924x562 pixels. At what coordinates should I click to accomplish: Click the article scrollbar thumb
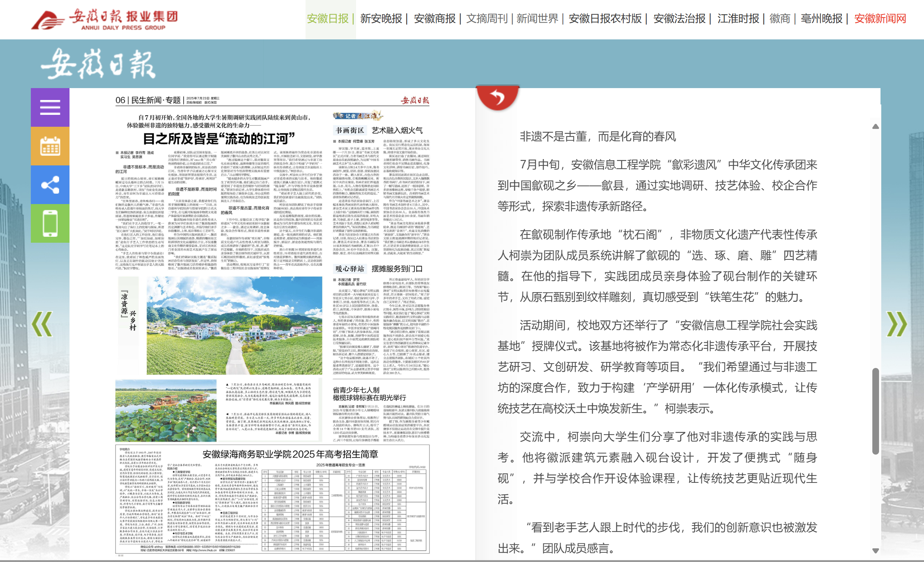875,411
